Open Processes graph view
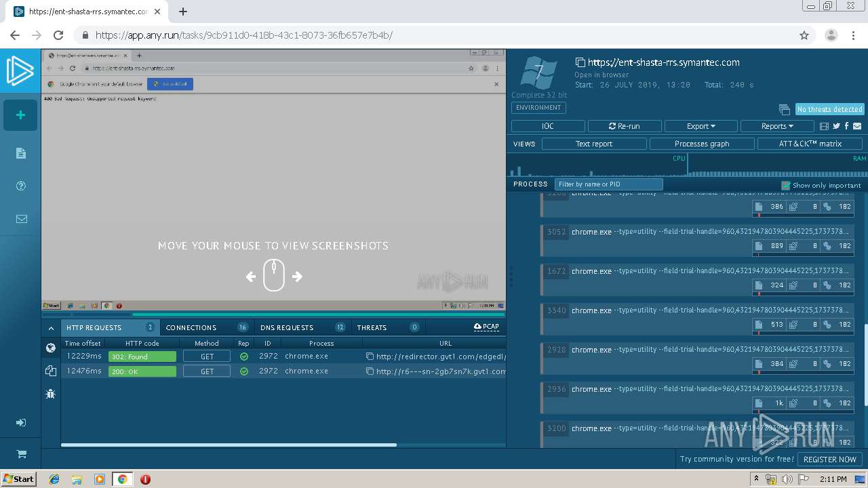This screenshot has height=488, width=868. coord(702,144)
